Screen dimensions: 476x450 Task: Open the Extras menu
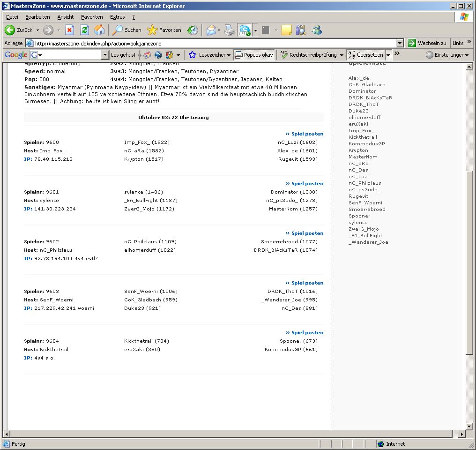(118, 17)
